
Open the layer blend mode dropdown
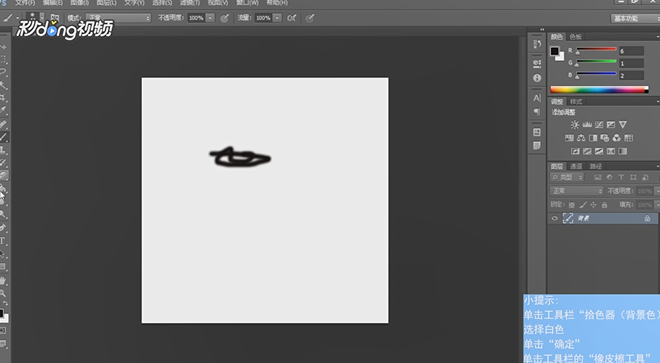tap(577, 191)
